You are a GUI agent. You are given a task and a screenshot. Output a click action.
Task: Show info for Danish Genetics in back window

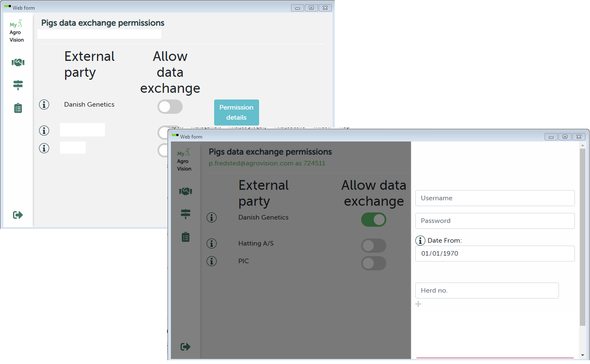tap(44, 105)
